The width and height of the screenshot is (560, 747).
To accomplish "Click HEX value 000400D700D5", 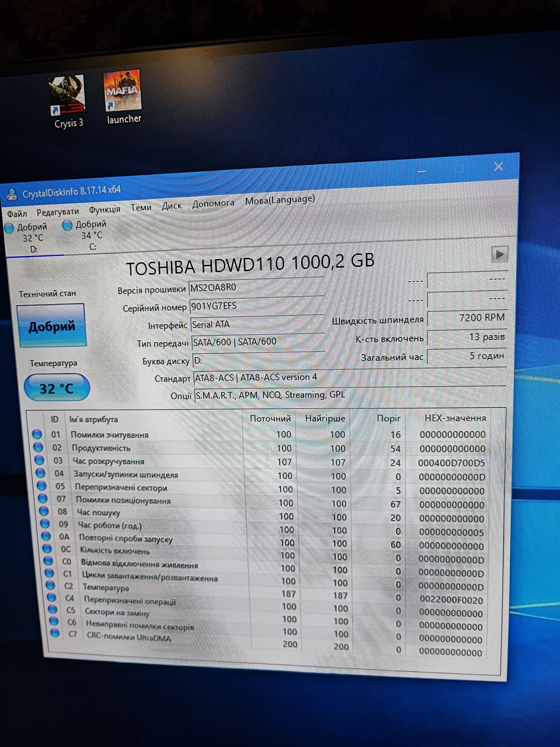I will (x=451, y=463).
